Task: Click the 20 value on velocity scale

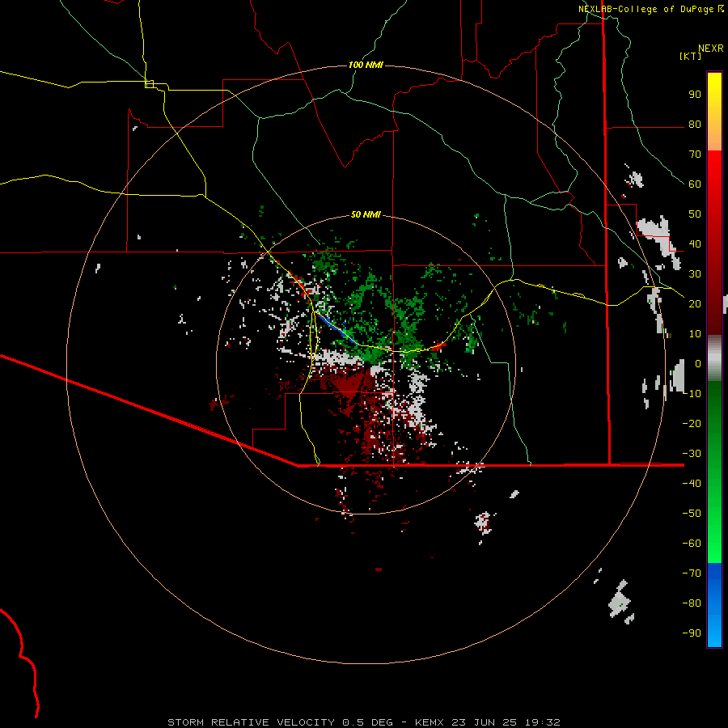Action: [695, 303]
